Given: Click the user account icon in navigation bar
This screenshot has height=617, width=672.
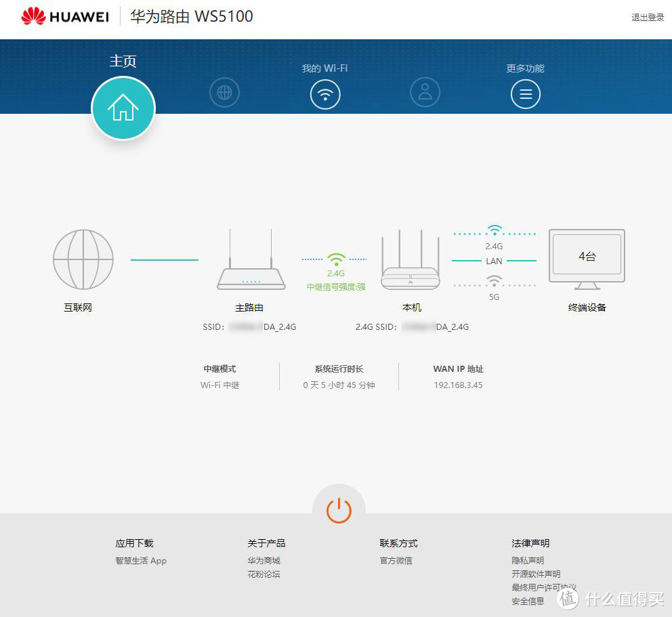Looking at the screenshot, I should (x=425, y=93).
